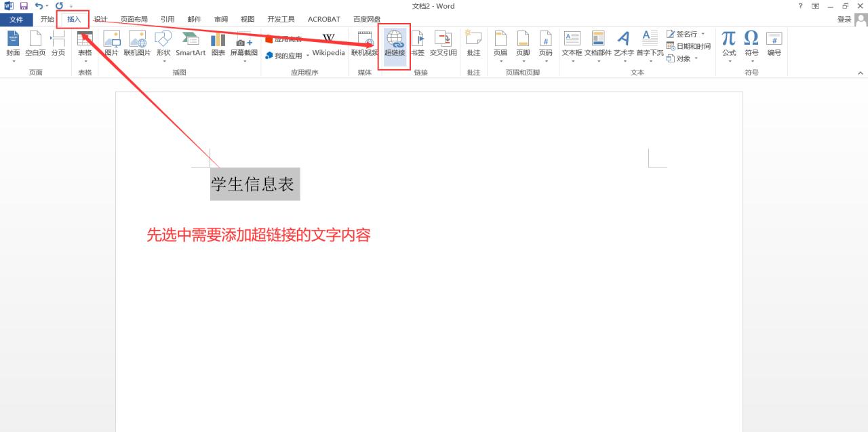This screenshot has height=432, width=868.
Task: Add a comment (批注)
Action: 473,45
